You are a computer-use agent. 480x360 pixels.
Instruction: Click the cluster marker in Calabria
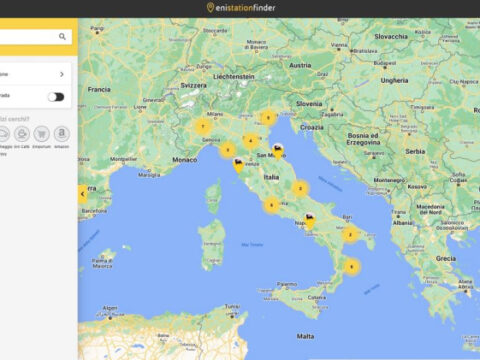[351, 267]
